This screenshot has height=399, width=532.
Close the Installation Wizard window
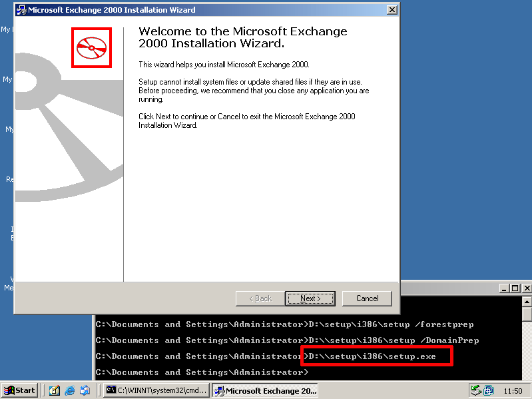click(x=392, y=10)
